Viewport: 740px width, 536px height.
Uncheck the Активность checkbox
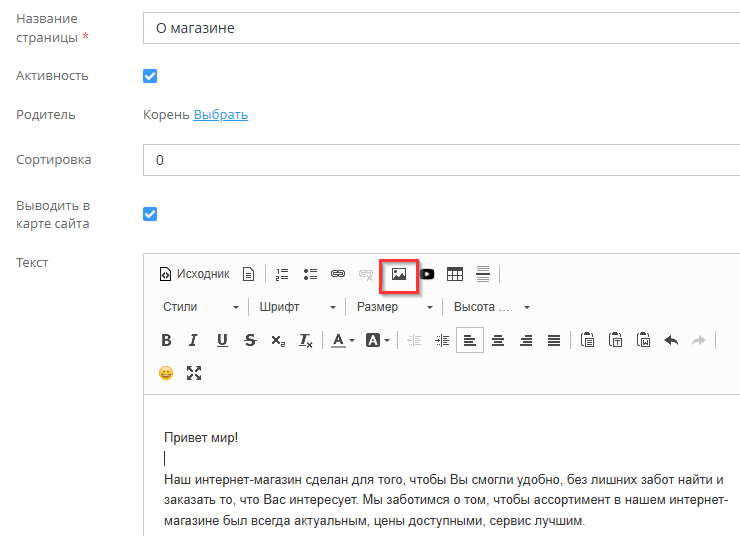point(151,76)
